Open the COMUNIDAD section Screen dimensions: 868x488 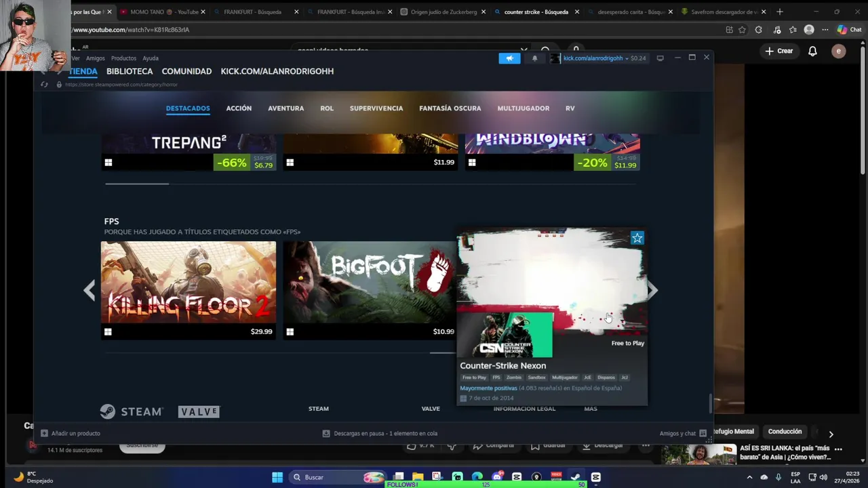(x=186, y=71)
